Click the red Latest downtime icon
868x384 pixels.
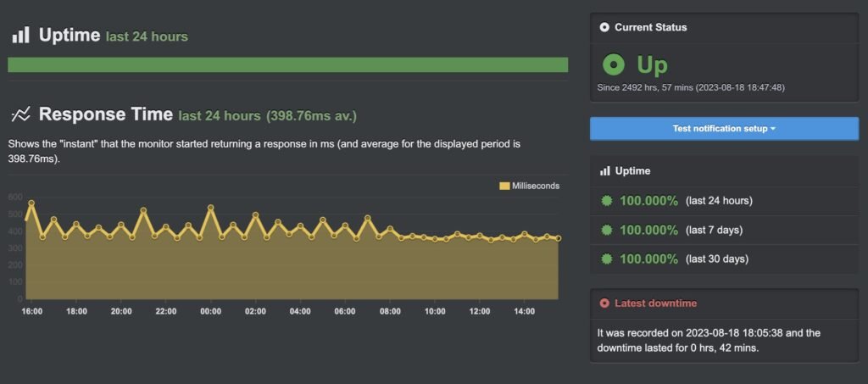604,303
